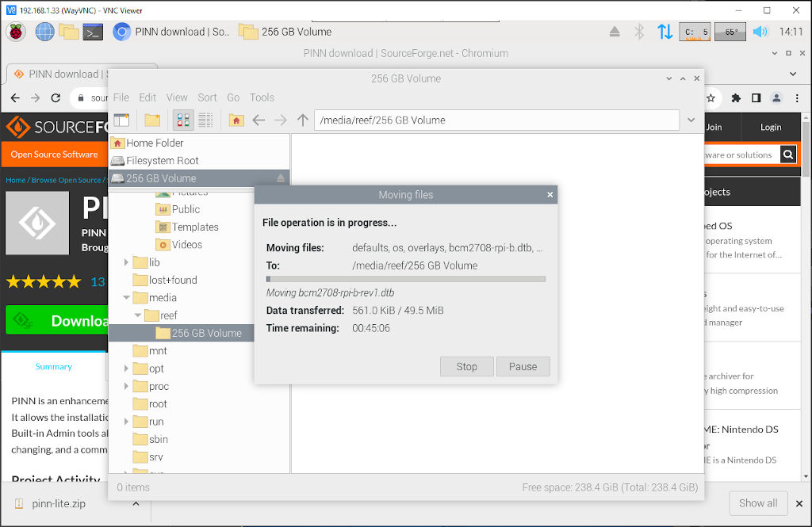The height and width of the screenshot is (527, 812).
Task: Click the file manager path input field
Action: click(x=496, y=120)
